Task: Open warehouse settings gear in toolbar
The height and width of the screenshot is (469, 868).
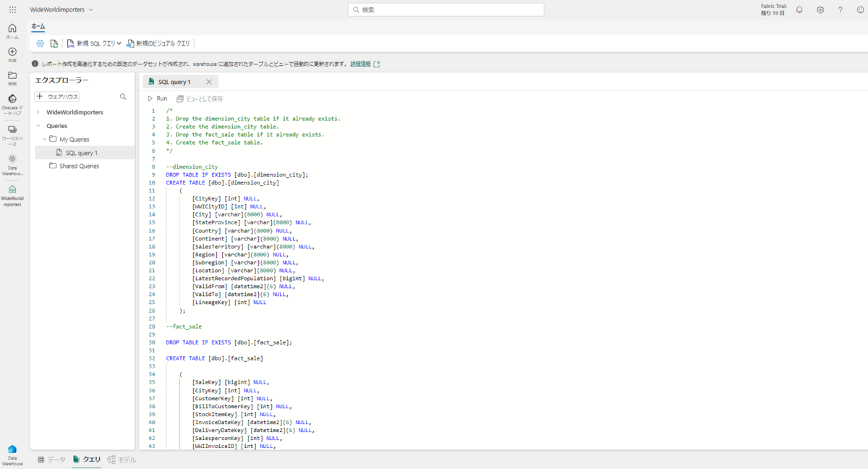Action: tap(41, 43)
